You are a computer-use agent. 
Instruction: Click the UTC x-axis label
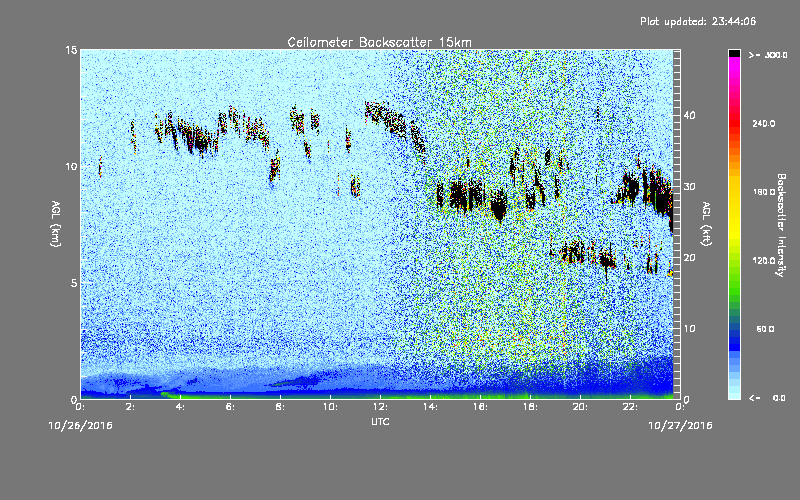coord(380,421)
